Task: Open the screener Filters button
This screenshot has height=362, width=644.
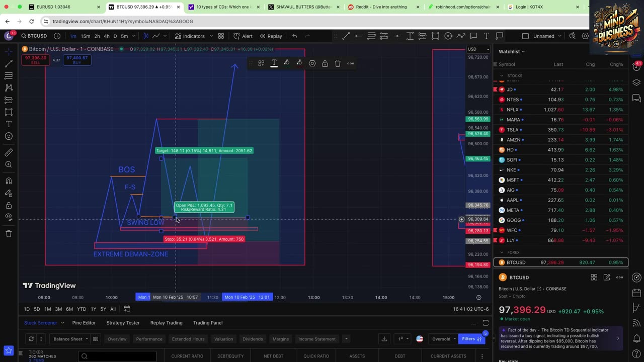Action: pos(472,339)
